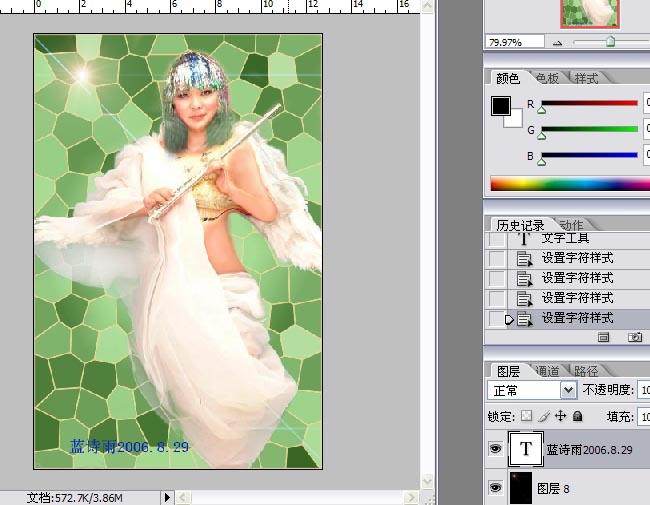
Task: Open the 历史记录 tab
Action: (x=520, y=225)
